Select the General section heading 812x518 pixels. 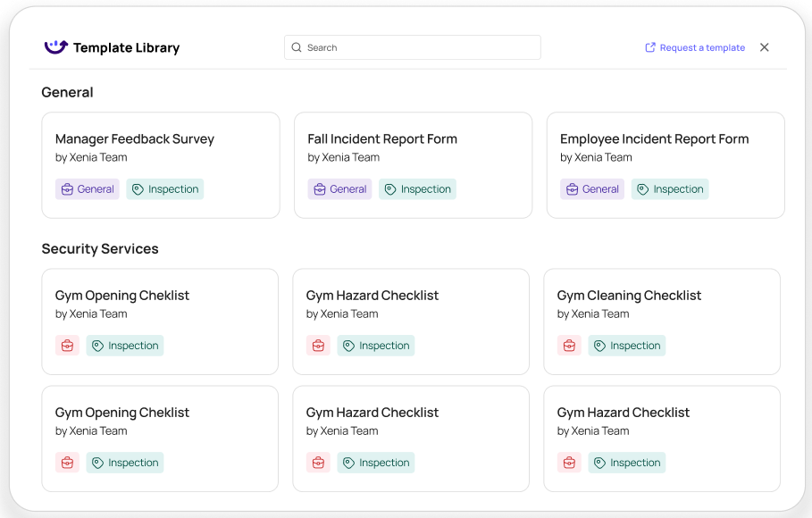(x=67, y=92)
